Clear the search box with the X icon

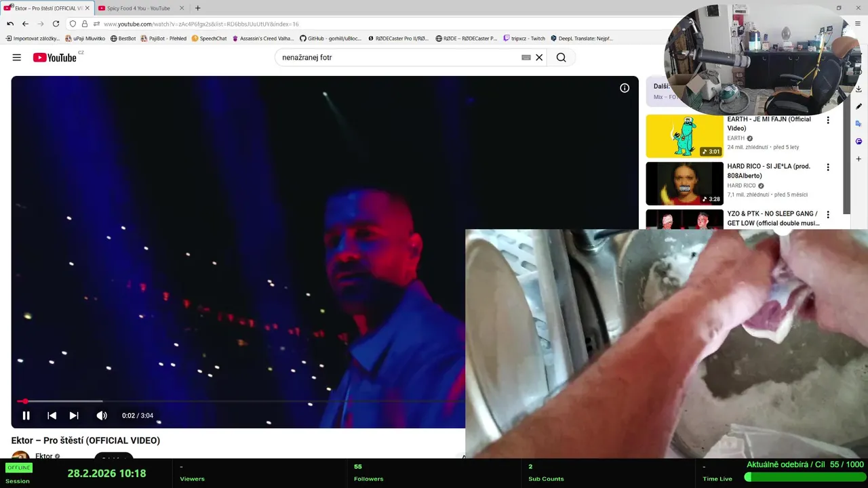(539, 58)
